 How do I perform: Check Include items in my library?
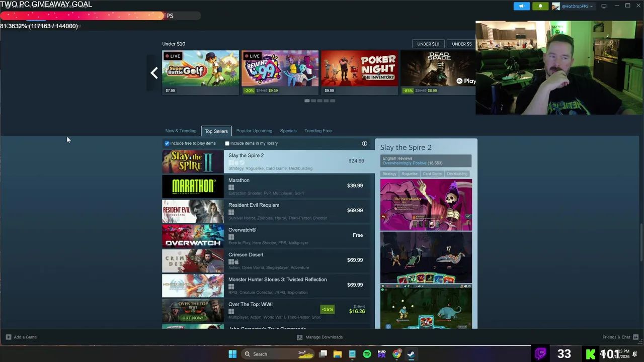pyautogui.click(x=227, y=143)
